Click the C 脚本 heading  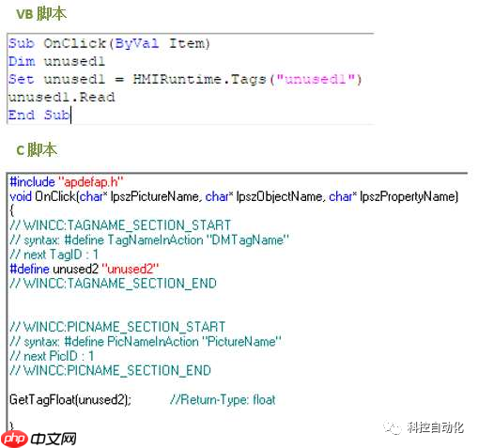click(x=37, y=149)
